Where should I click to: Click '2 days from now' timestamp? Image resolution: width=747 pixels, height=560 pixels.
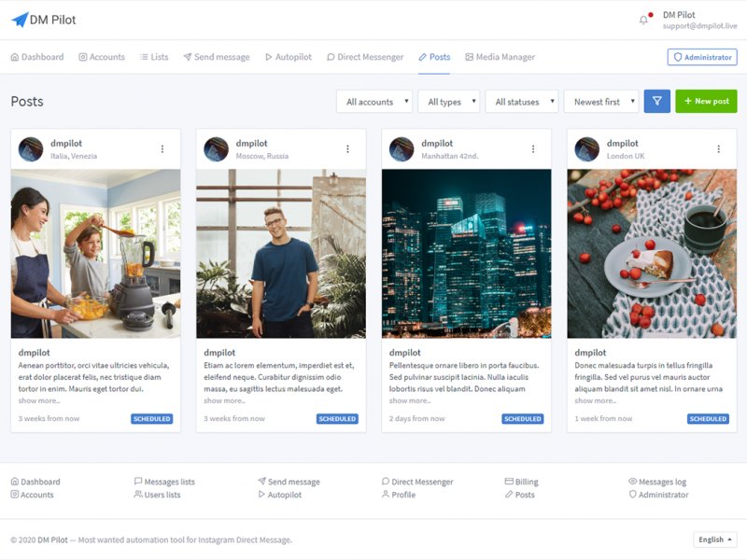click(x=416, y=418)
